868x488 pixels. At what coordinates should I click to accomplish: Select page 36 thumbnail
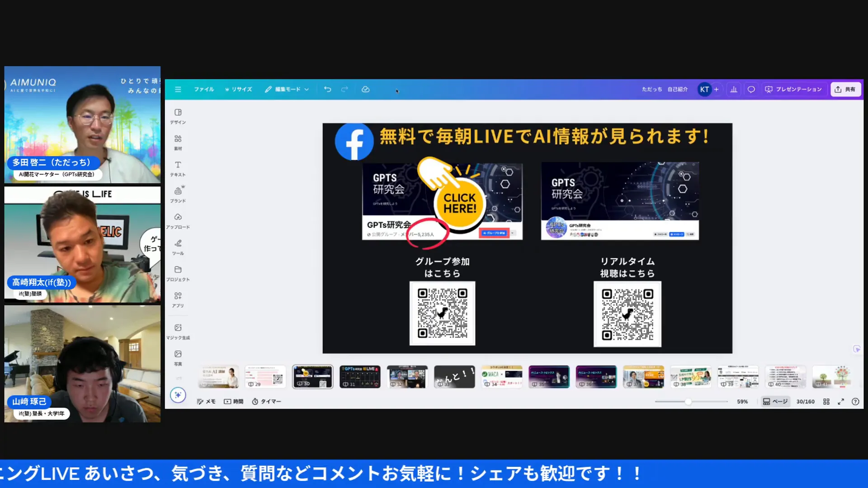click(596, 377)
